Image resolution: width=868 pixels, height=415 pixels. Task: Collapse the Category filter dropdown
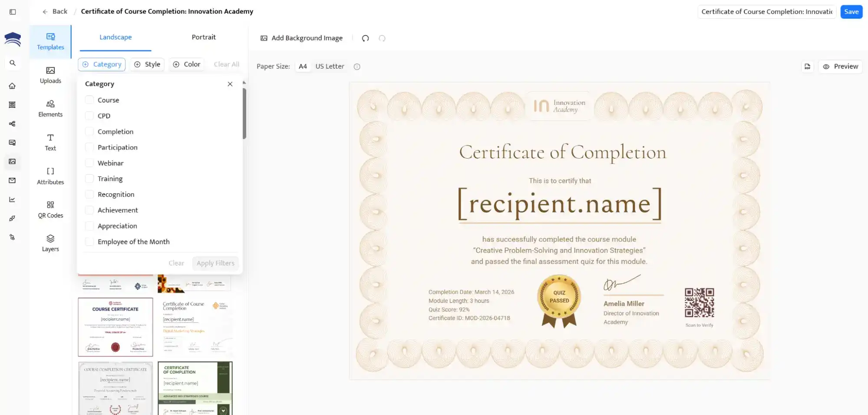tap(102, 64)
